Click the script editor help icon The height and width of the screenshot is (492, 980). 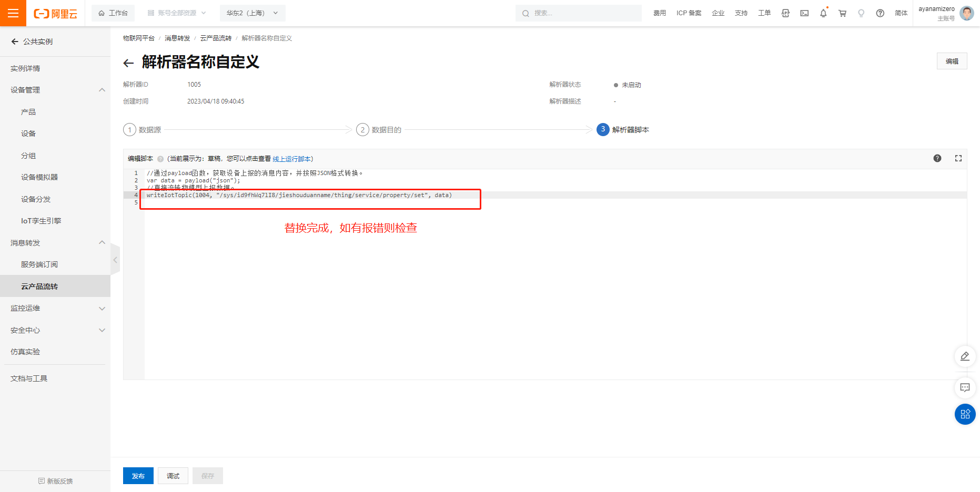click(937, 158)
